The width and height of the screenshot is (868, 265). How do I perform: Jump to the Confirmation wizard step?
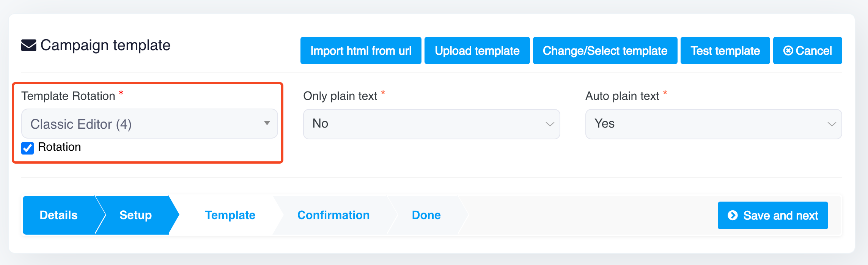point(333,215)
